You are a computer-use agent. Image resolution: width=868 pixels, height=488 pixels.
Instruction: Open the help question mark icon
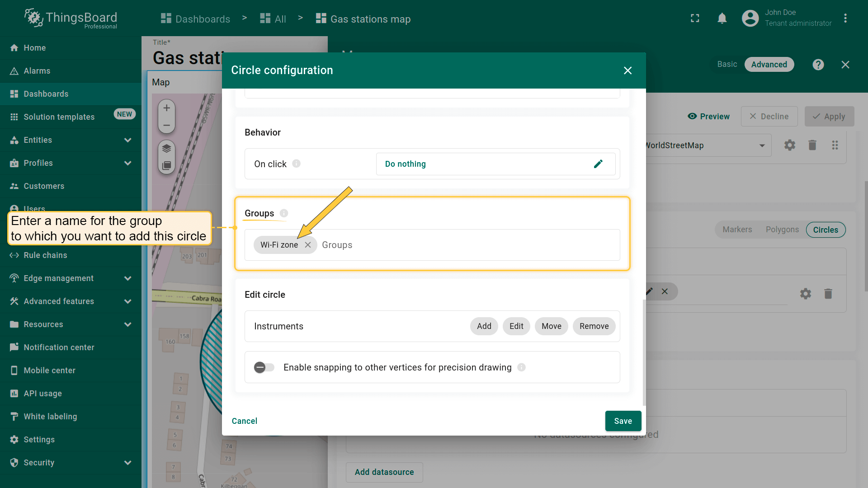[818, 65]
